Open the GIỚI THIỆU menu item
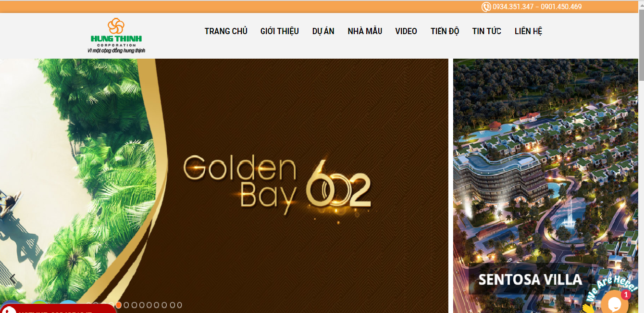 280,31
